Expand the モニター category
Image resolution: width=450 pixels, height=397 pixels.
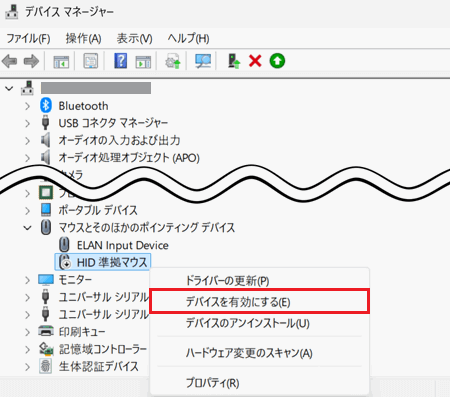tap(27, 280)
